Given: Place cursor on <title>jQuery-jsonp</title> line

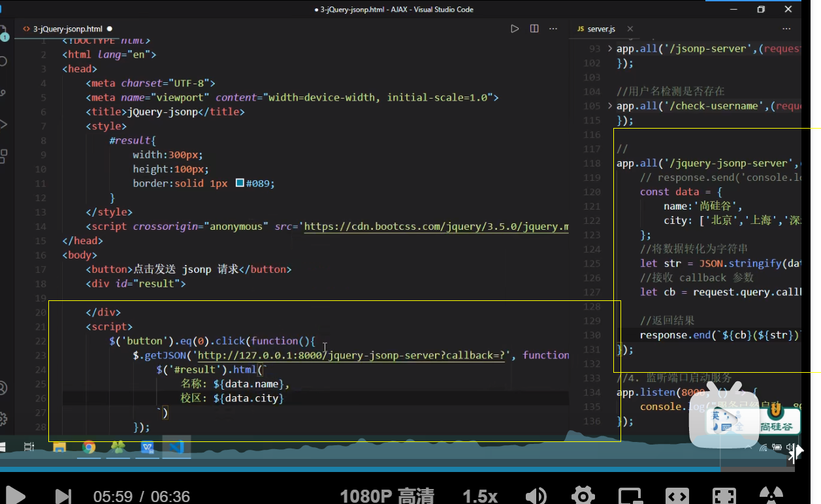Looking at the screenshot, I should pyautogui.click(x=165, y=112).
